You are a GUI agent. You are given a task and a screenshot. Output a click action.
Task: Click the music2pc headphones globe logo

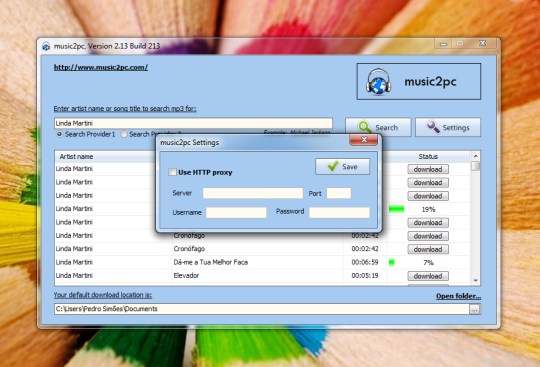378,82
